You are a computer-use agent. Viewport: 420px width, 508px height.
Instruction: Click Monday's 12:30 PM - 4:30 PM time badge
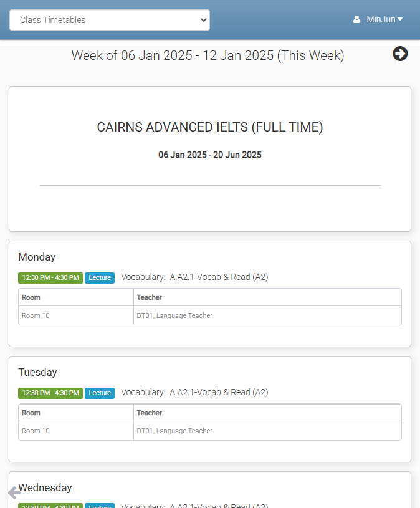50,277
